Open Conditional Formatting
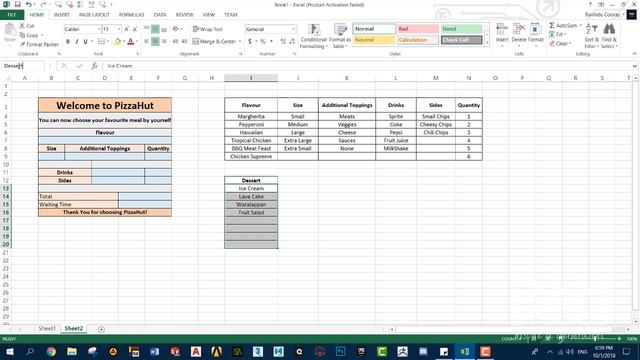 click(x=313, y=36)
